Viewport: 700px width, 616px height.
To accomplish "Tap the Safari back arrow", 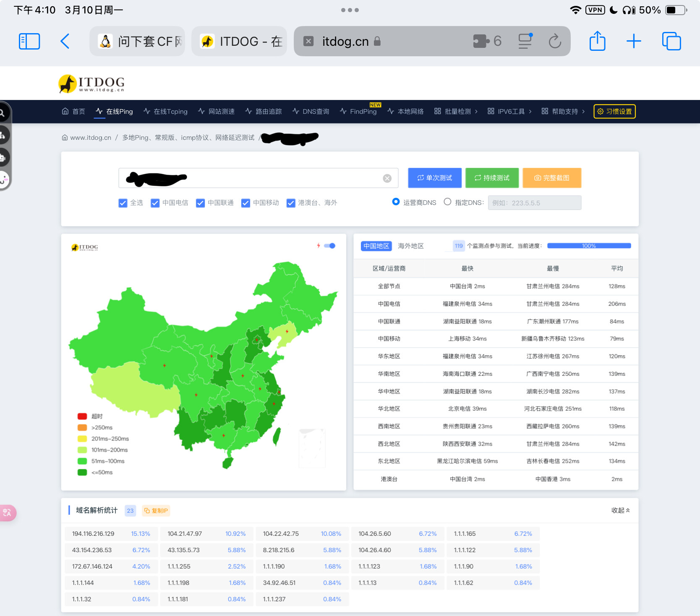I will click(65, 41).
